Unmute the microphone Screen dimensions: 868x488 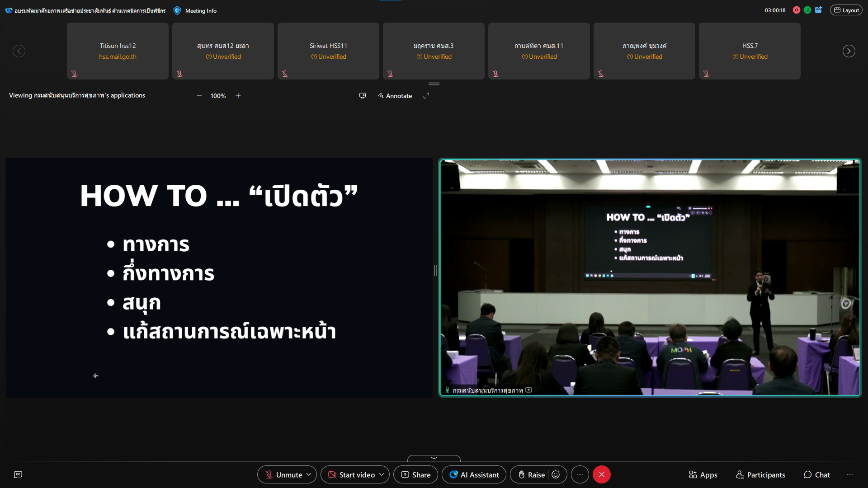(283, 474)
